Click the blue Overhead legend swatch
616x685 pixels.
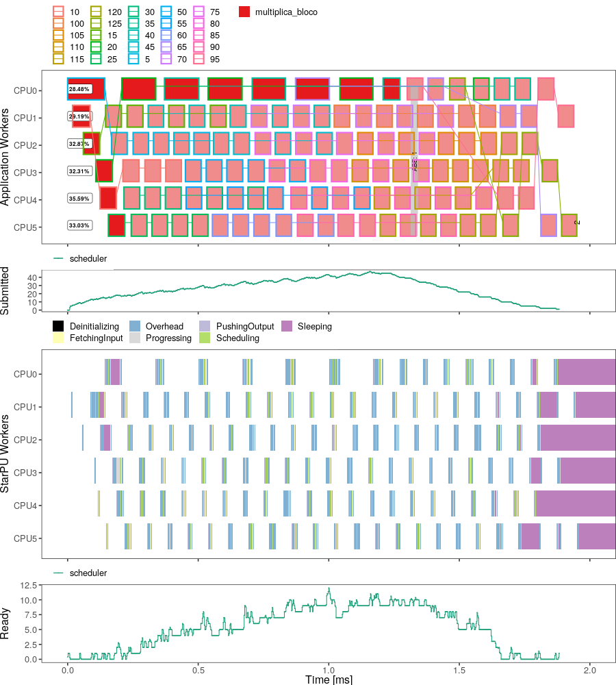(135, 327)
